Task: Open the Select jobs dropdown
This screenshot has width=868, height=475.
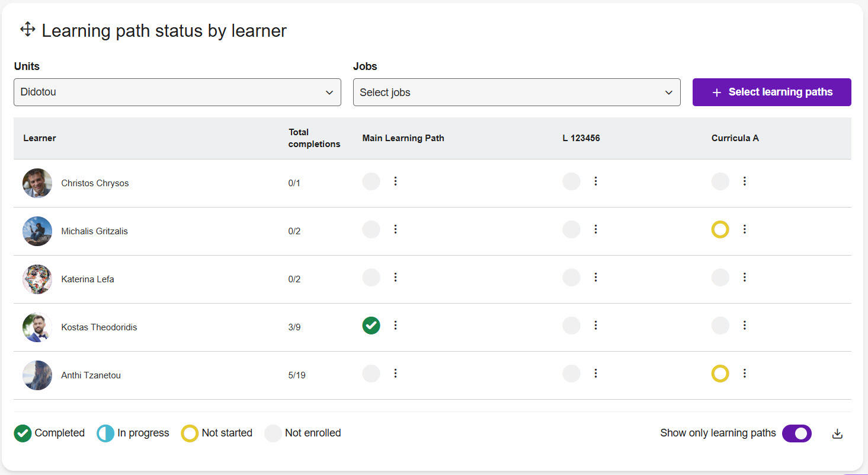Action: pos(517,93)
